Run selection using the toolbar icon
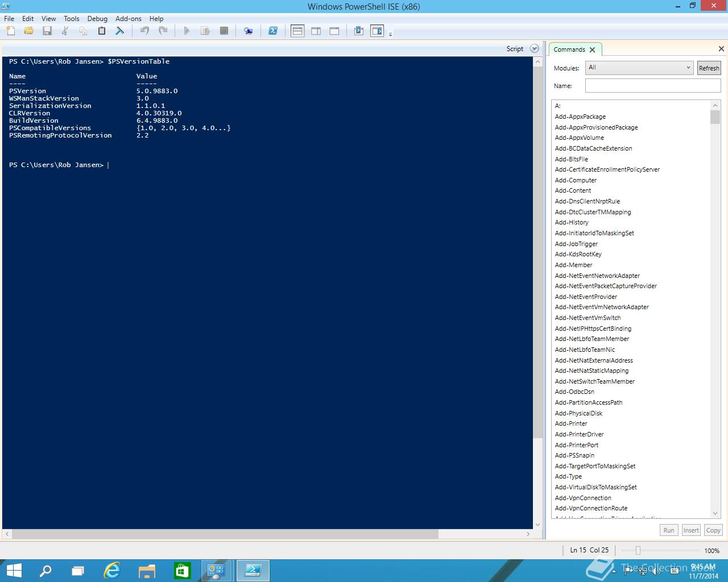This screenshot has height=582, width=728. (205, 31)
